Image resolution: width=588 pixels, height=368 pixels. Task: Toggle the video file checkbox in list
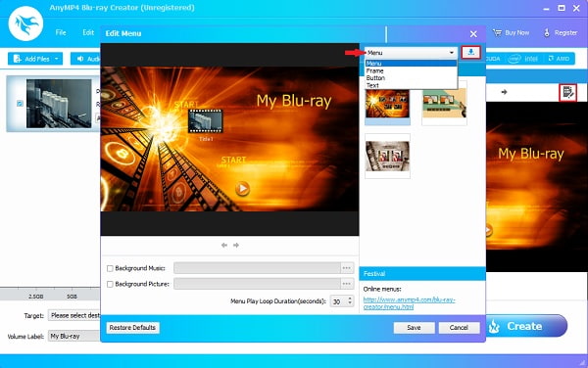coord(20,104)
